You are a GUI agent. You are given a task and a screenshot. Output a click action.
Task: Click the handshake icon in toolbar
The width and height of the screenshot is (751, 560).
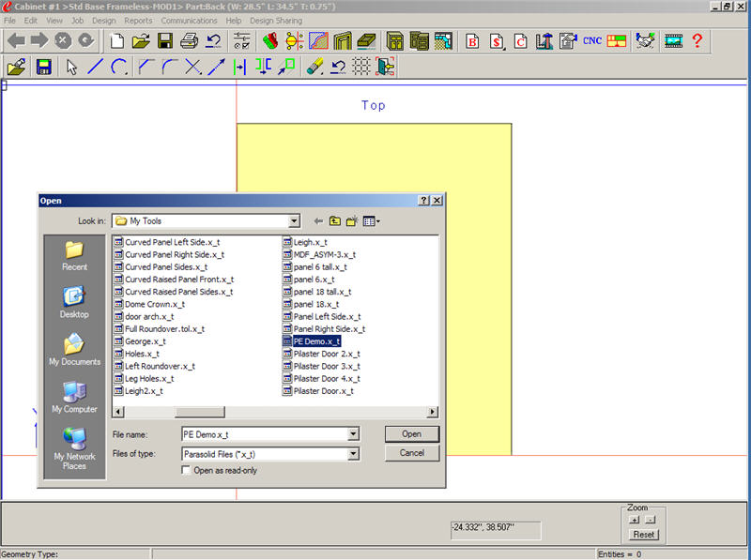pyautogui.click(x=645, y=41)
